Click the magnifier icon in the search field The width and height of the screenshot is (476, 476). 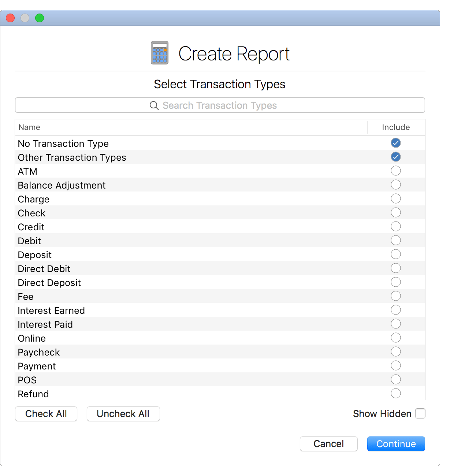(x=154, y=105)
